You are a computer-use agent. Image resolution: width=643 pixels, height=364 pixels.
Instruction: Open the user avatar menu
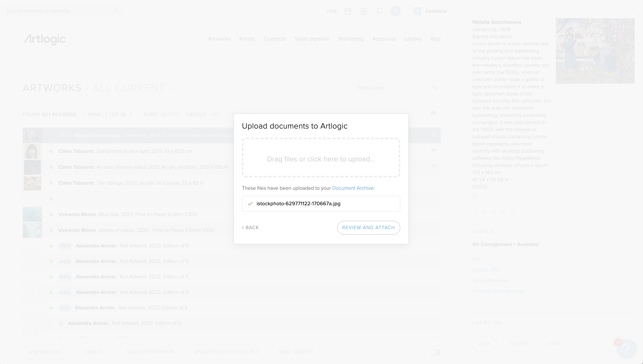(x=395, y=11)
